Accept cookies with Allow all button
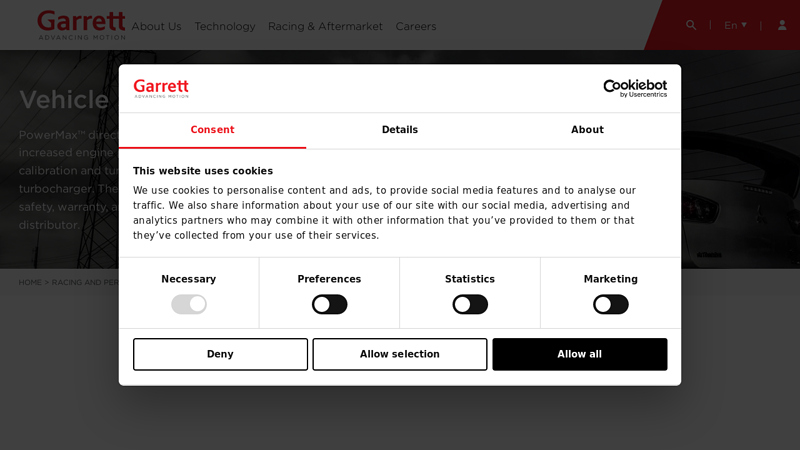This screenshot has width=800, height=450. (x=579, y=354)
